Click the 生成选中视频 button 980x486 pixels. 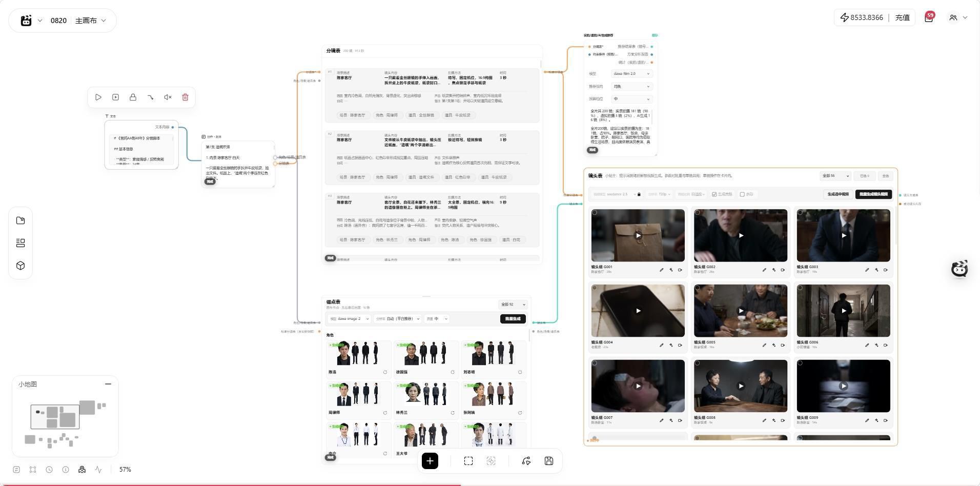(x=838, y=194)
